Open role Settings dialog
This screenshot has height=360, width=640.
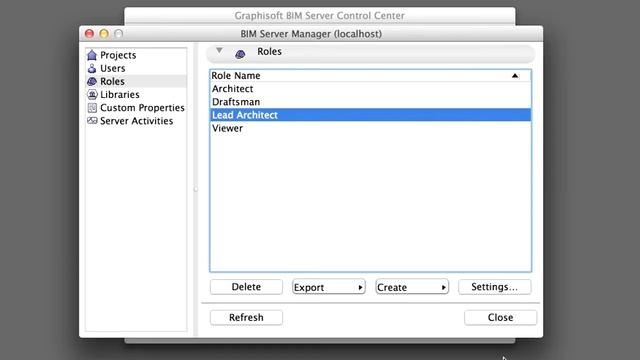(x=494, y=287)
